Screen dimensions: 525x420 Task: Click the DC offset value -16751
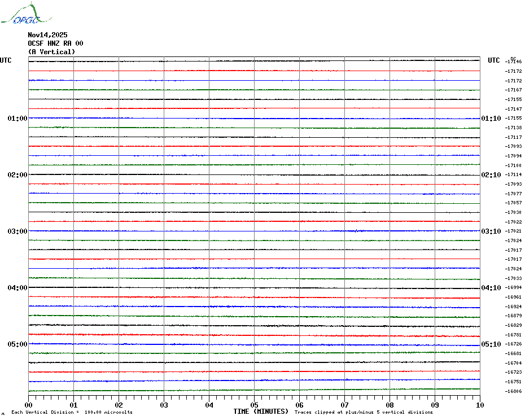[513, 382]
